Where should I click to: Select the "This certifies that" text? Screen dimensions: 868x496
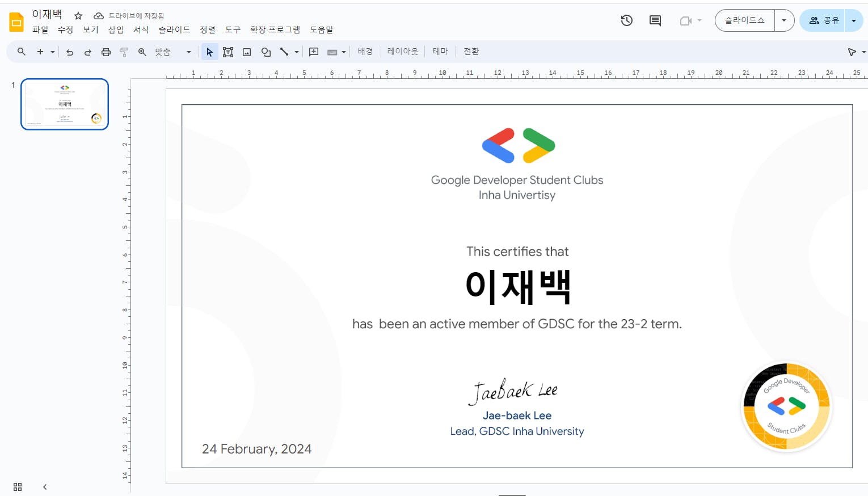(x=517, y=252)
